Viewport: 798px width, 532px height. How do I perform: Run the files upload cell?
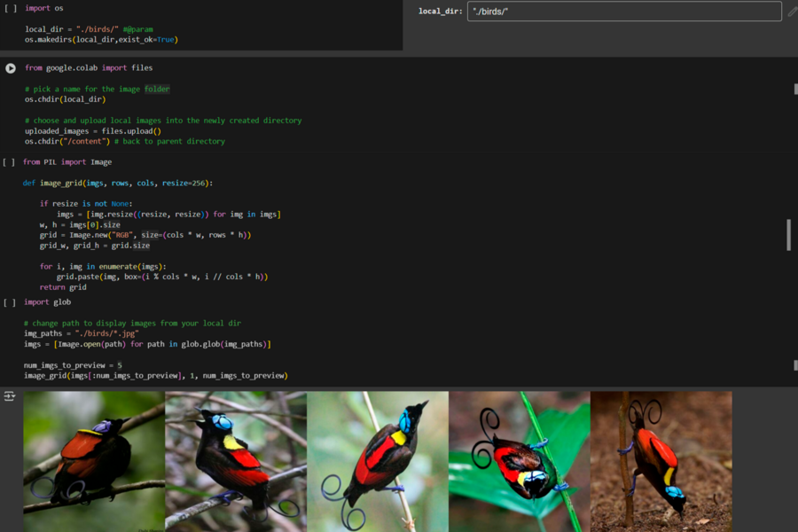pos(10,68)
